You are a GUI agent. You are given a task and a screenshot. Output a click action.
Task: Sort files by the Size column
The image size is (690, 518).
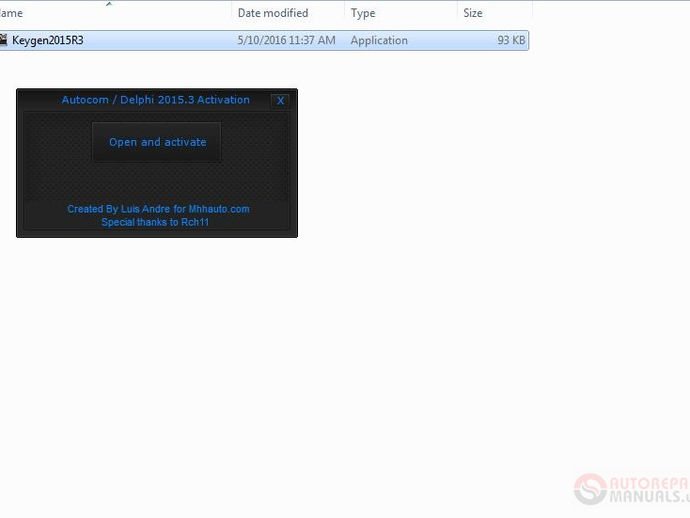pyautogui.click(x=473, y=13)
